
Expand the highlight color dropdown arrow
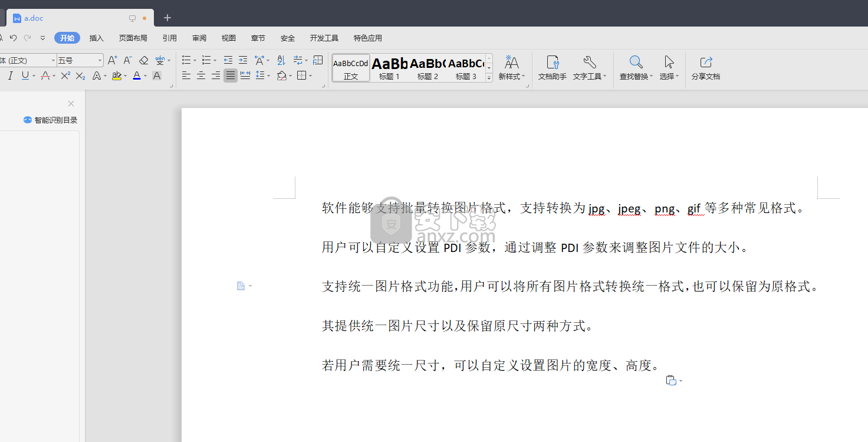[x=125, y=76]
